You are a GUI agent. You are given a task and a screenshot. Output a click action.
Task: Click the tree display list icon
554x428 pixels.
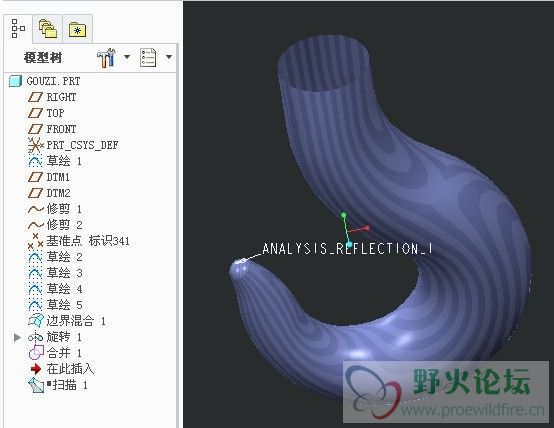click(x=148, y=58)
